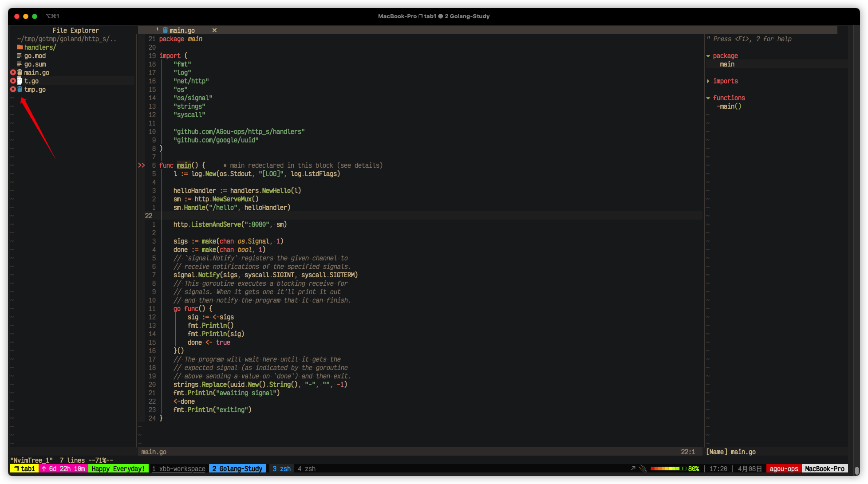The image size is (868, 484).
Task: Click the Happy Everyday! label in the status bar
Action: point(118,468)
